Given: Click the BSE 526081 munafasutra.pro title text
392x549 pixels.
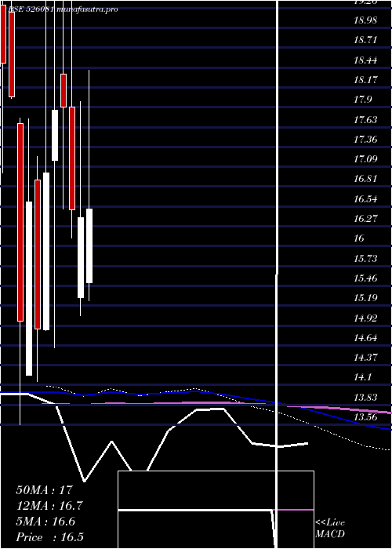Looking at the screenshot, I should 63,9.
